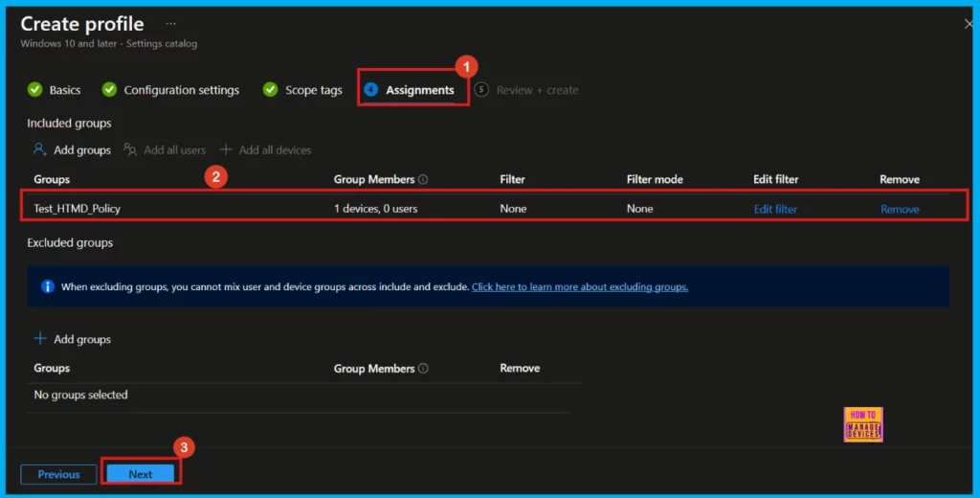Click the info icon beside included Group Members

click(423, 179)
